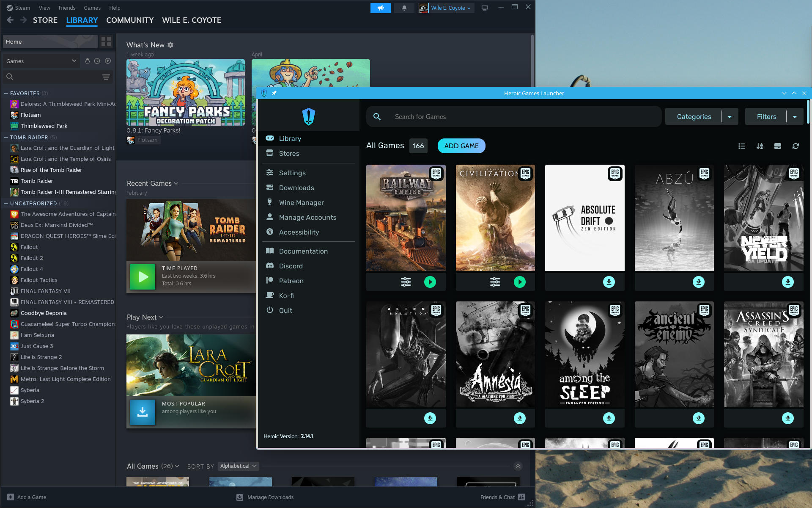
Task: Toggle Steam group by collection flame icon
Action: [87, 61]
